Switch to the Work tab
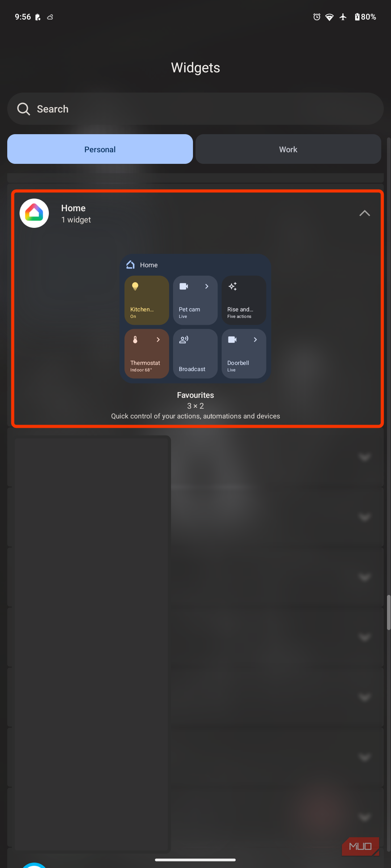This screenshot has height=868, width=391. (x=288, y=149)
